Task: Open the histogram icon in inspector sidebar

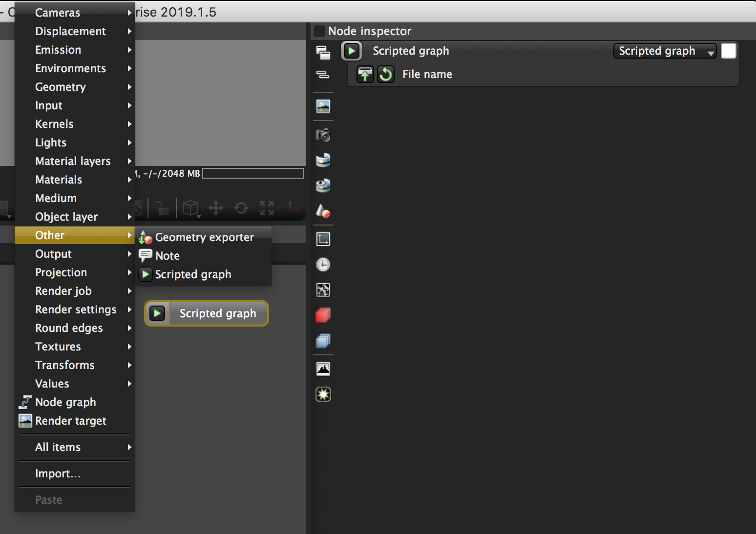Action: (x=323, y=369)
